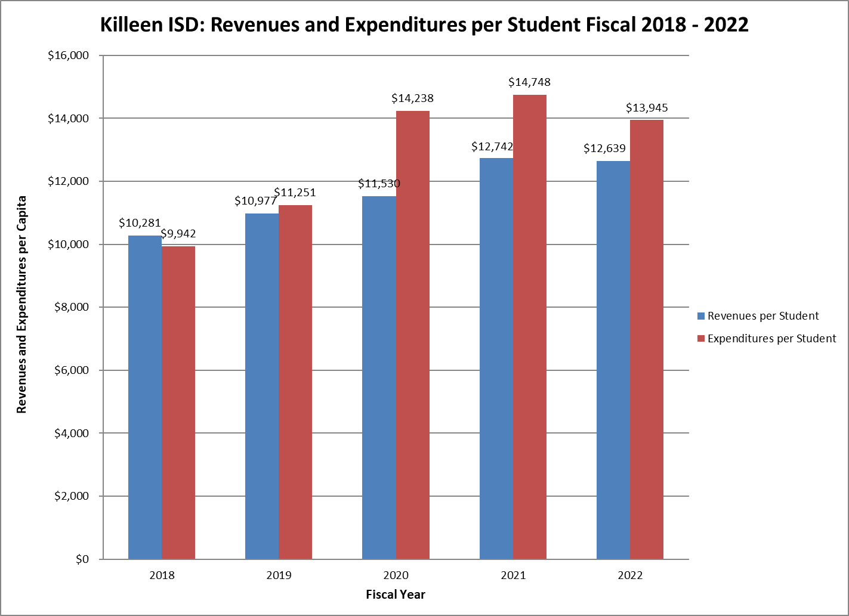Click the $0 y-axis label
The height and width of the screenshot is (616, 849).
(82, 559)
